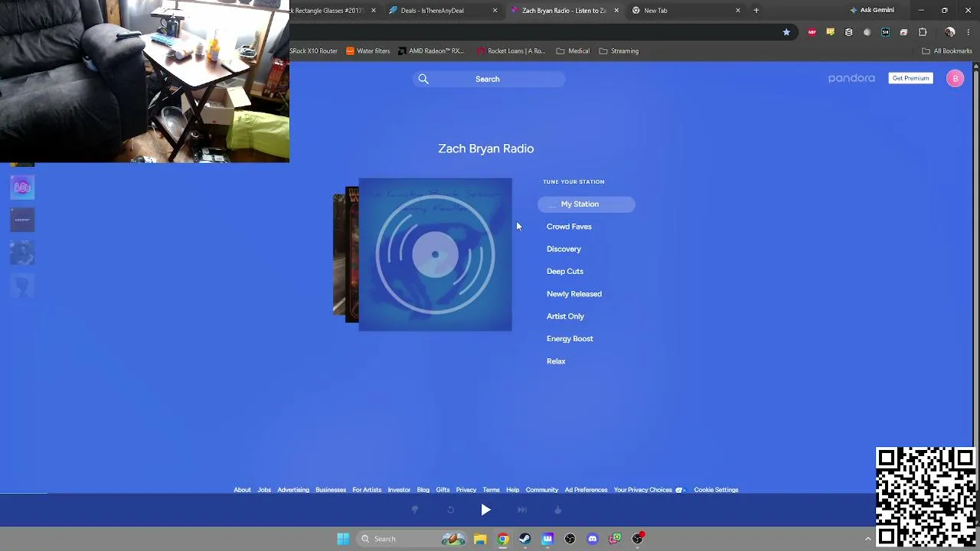980x551 pixels.
Task: Open the Rocket Loans bookmark
Action: [511, 51]
